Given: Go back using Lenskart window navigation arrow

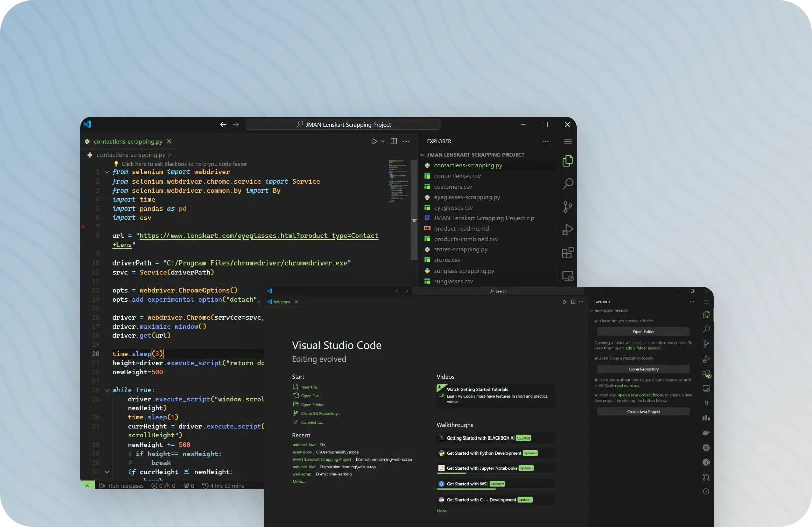Looking at the screenshot, I should pyautogui.click(x=223, y=124).
